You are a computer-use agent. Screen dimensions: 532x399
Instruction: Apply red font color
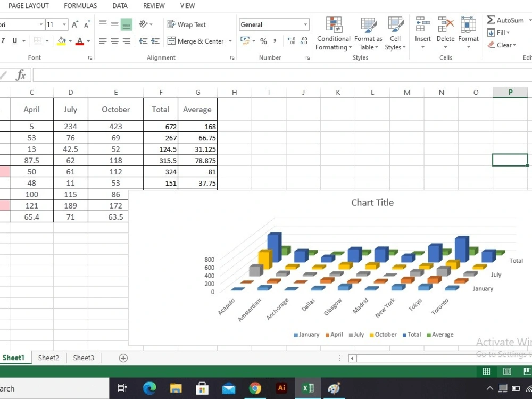pos(80,41)
